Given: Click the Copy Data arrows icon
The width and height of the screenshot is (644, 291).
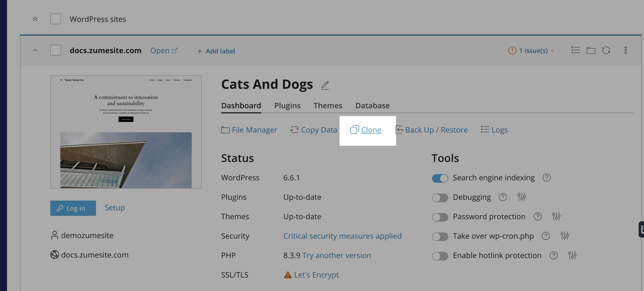Looking at the screenshot, I should pyautogui.click(x=294, y=130).
